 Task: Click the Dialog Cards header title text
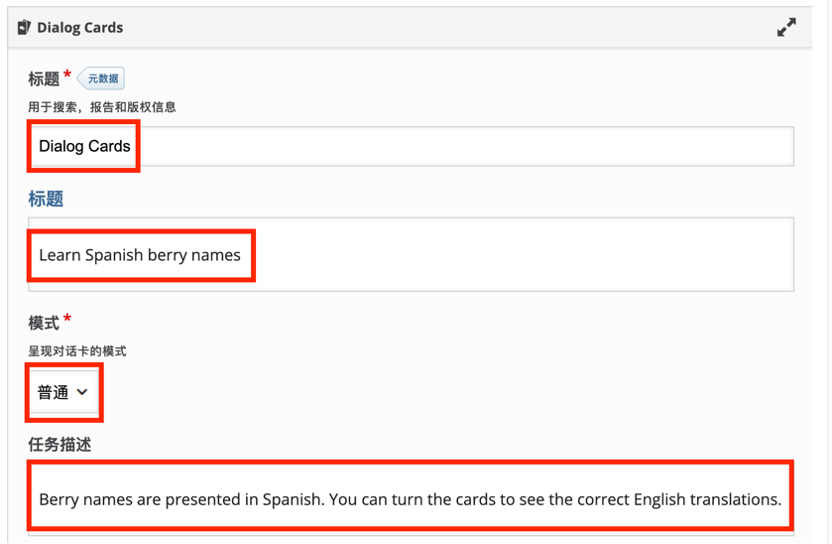(80, 28)
